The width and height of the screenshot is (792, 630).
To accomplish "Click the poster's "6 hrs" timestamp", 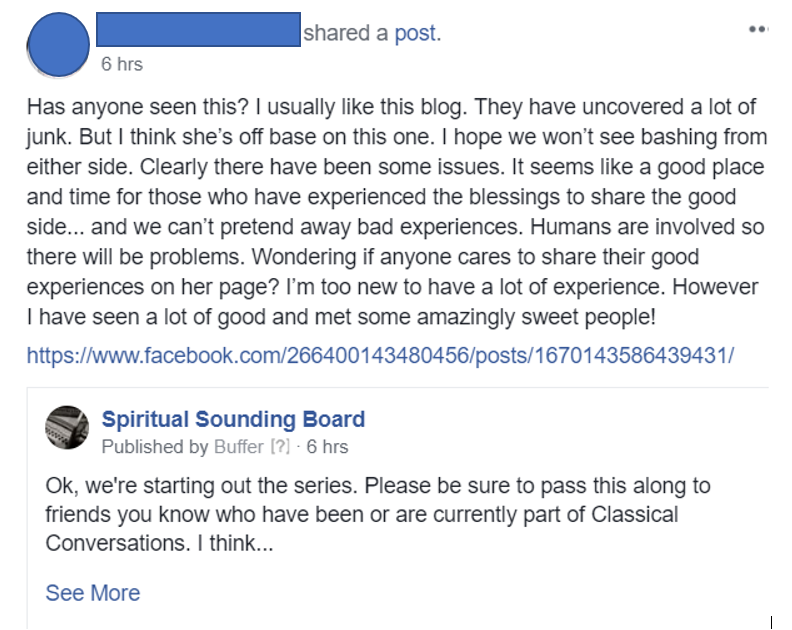I will click(122, 64).
